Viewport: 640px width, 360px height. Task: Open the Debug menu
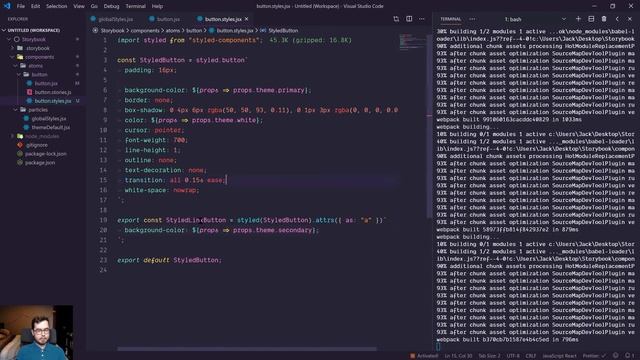[x=111, y=6]
